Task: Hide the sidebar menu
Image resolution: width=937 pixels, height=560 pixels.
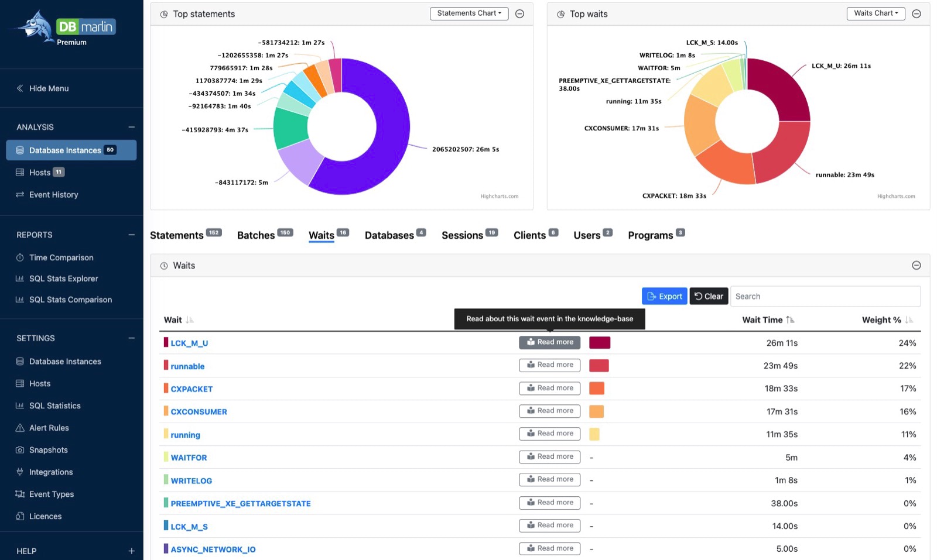Action: click(x=43, y=88)
